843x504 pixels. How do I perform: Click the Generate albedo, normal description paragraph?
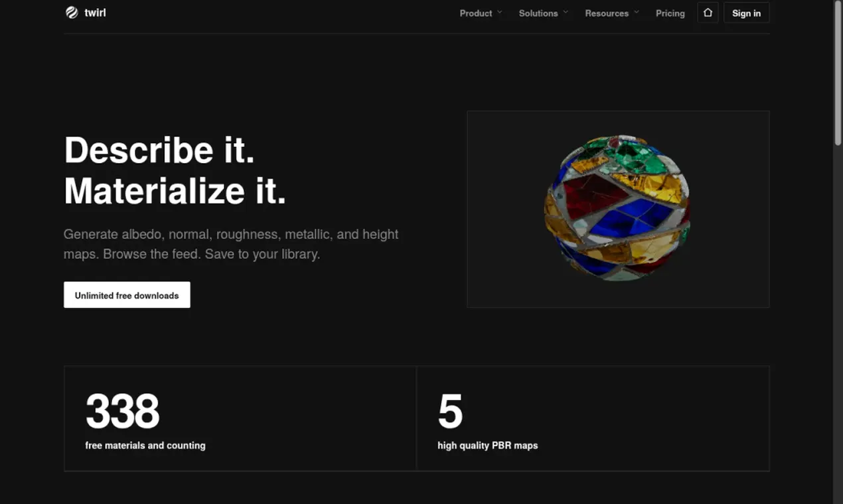[231, 244]
